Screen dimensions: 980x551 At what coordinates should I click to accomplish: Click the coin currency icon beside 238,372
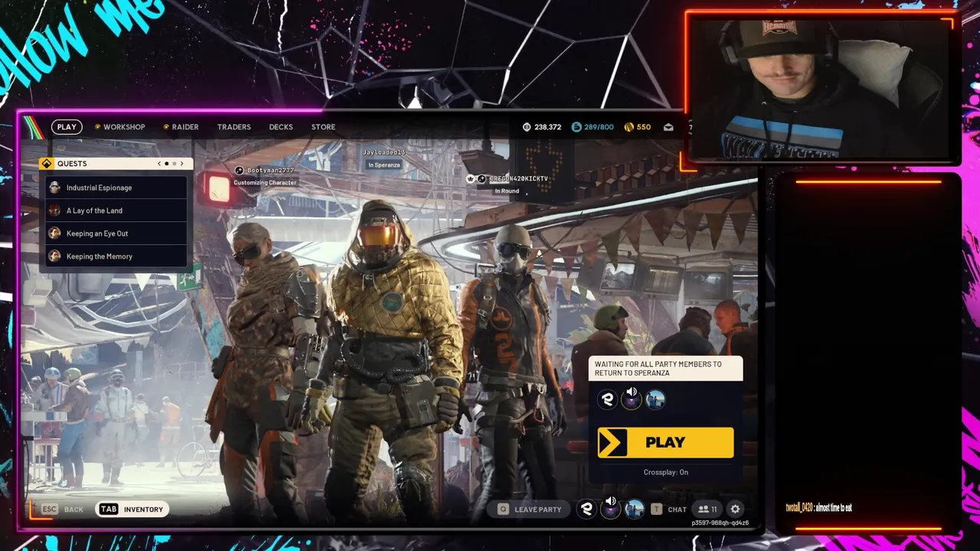(527, 127)
